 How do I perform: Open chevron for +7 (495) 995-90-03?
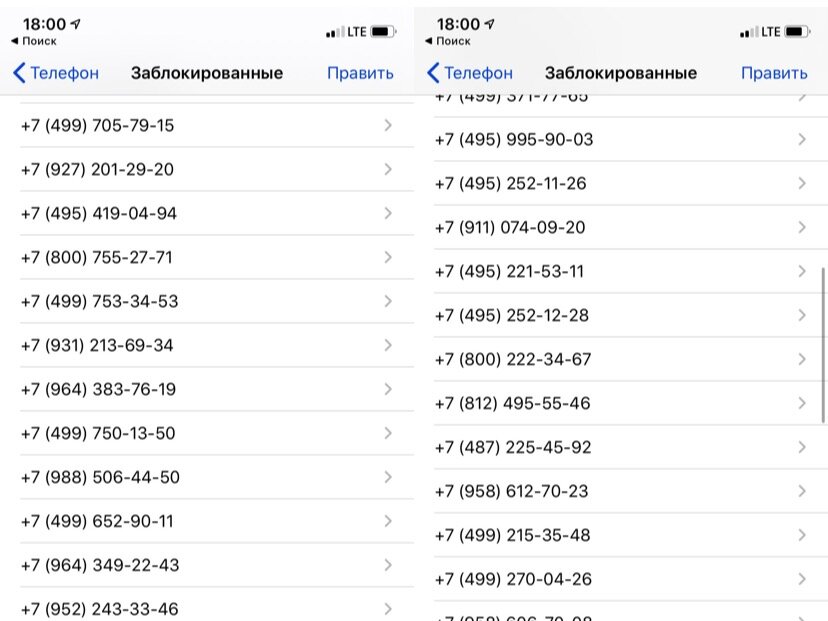(x=802, y=139)
